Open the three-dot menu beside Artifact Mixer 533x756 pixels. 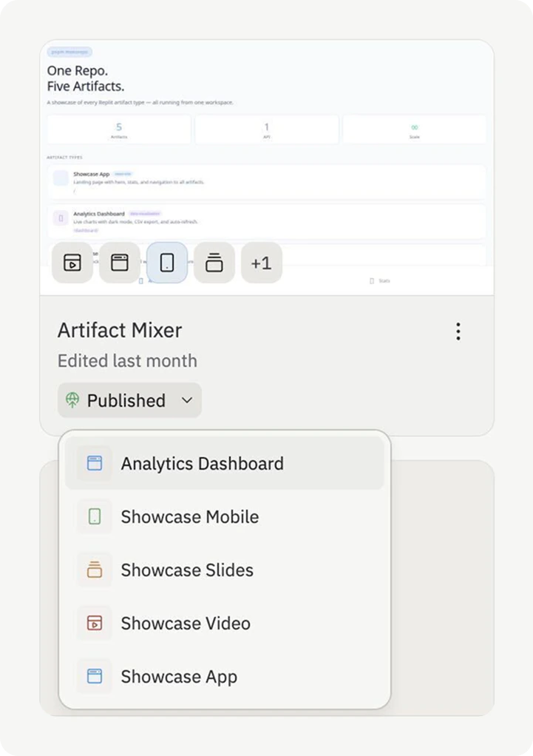pyautogui.click(x=458, y=331)
